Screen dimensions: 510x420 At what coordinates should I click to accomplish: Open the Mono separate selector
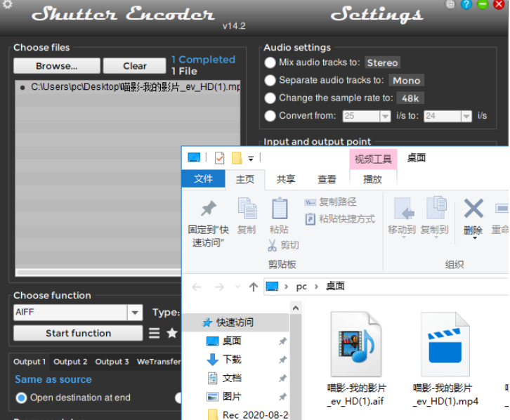(406, 80)
